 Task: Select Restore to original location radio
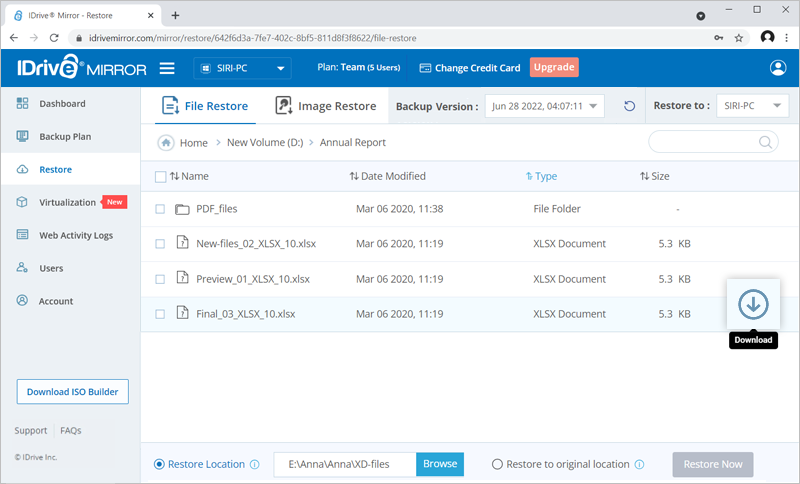coord(497,465)
